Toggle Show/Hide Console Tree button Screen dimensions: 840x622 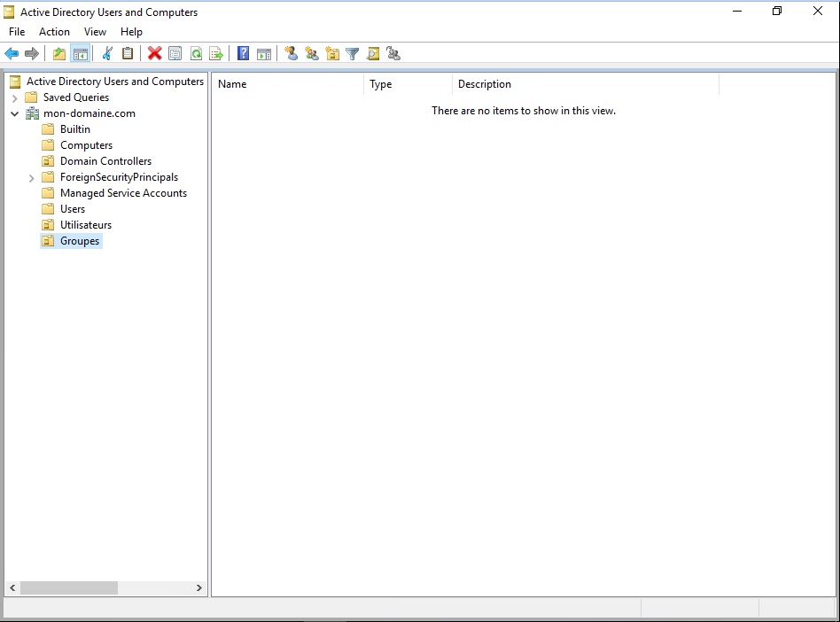point(81,53)
